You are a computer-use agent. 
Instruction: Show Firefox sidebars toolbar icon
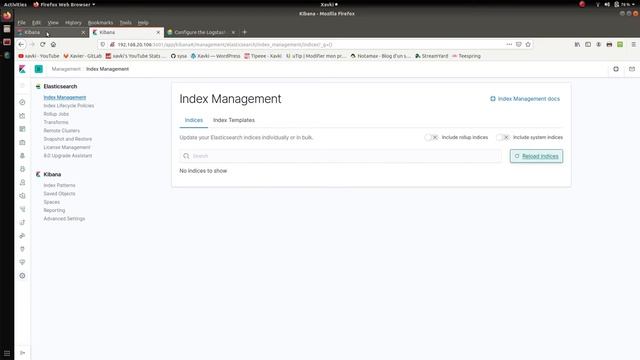pyautogui.click(x=588, y=44)
